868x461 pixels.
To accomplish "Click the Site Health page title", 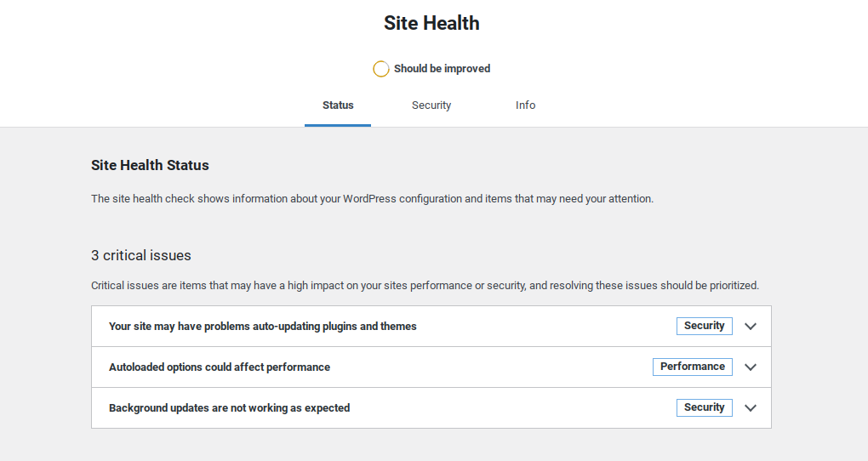I will tap(431, 23).
